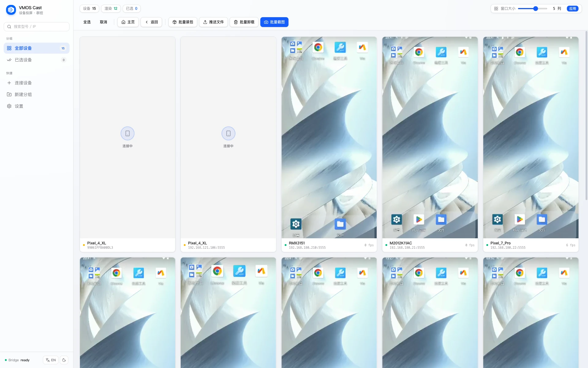This screenshot has height=368, width=588.
Task: Click the 搜索型号 / IP search field
Action: (x=36, y=27)
